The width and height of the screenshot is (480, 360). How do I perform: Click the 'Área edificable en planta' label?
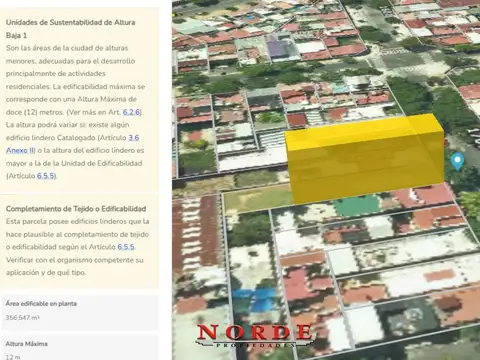pos(41,304)
